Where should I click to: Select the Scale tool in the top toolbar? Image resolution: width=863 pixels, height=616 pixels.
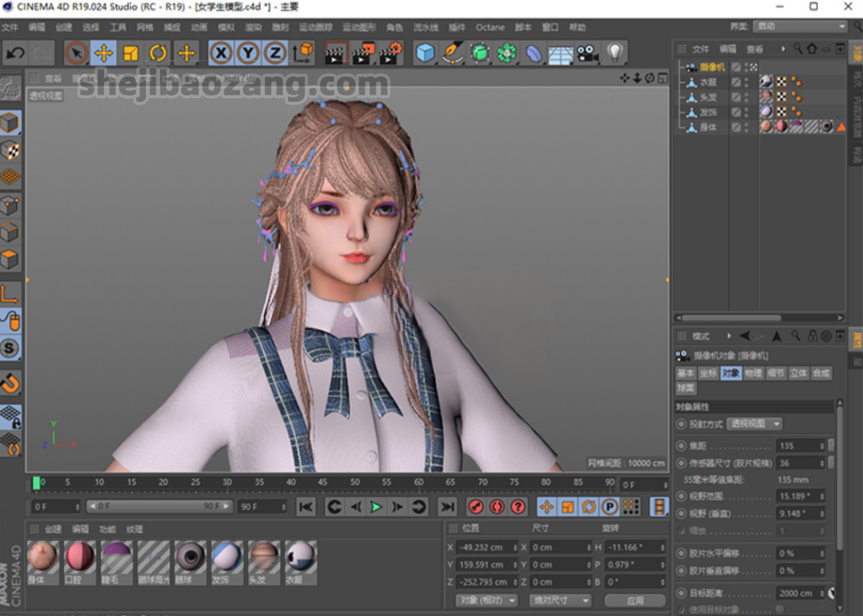coord(130,53)
